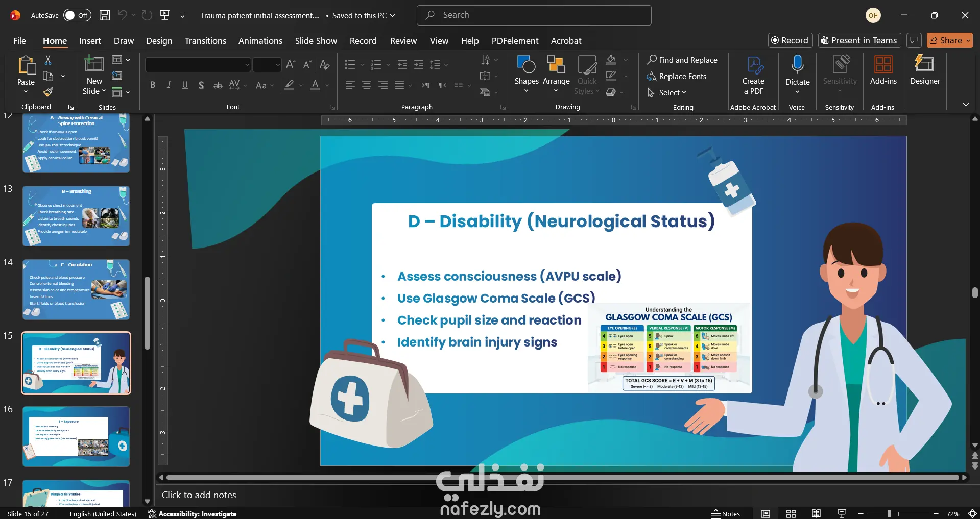
Task: Select the Format Painter brush
Action: coord(48,92)
